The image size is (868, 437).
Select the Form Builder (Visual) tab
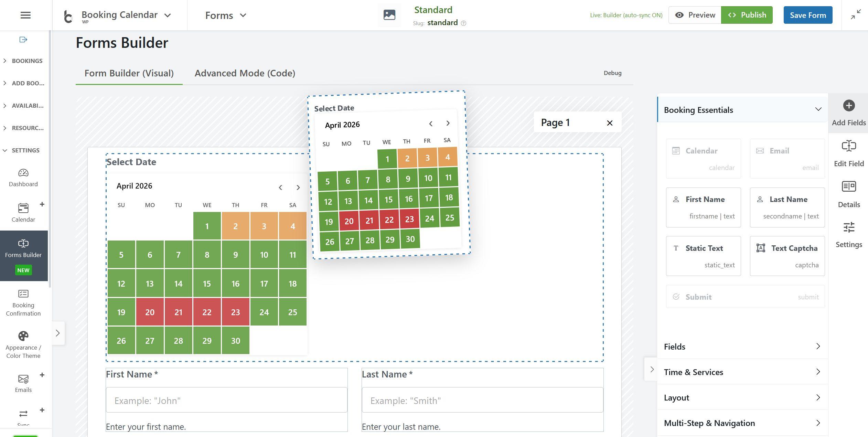click(x=129, y=73)
